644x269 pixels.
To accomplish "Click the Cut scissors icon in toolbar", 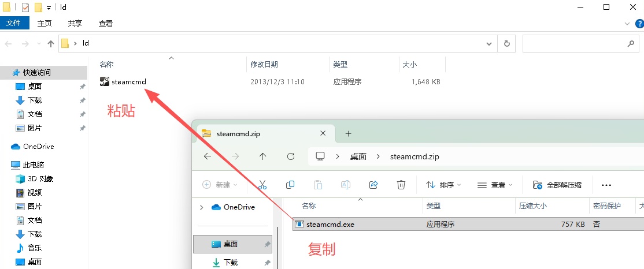I will click(x=262, y=185).
